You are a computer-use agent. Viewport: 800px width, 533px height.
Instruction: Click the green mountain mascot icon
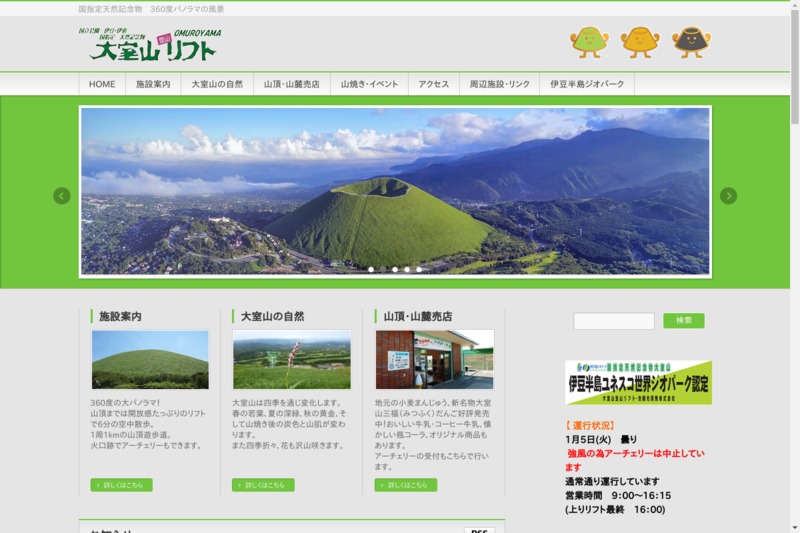[x=589, y=41]
